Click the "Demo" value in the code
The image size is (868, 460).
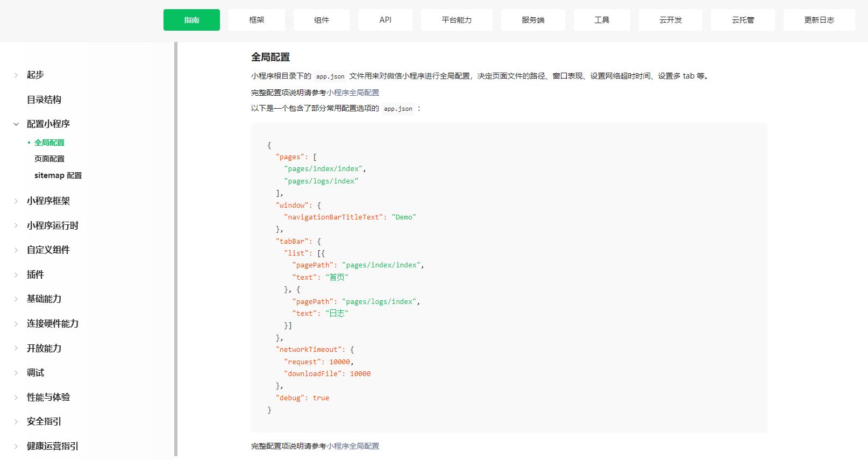click(x=404, y=217)
